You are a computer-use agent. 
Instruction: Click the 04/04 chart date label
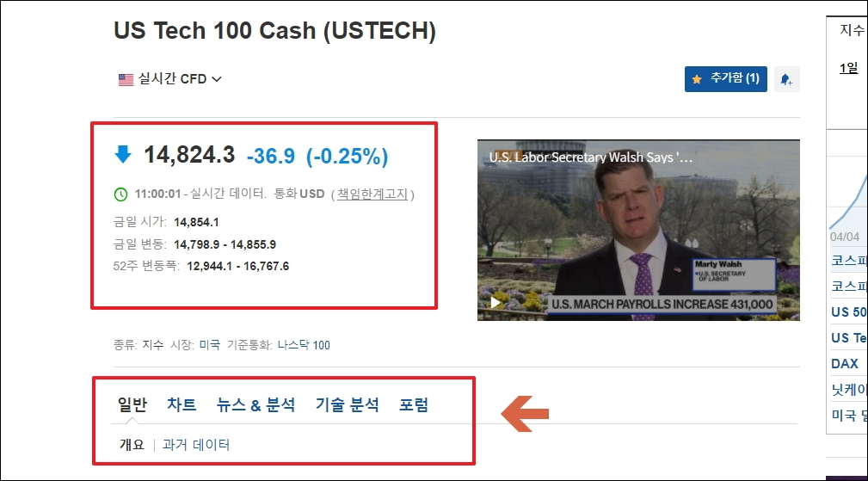(x=845, y=237)
